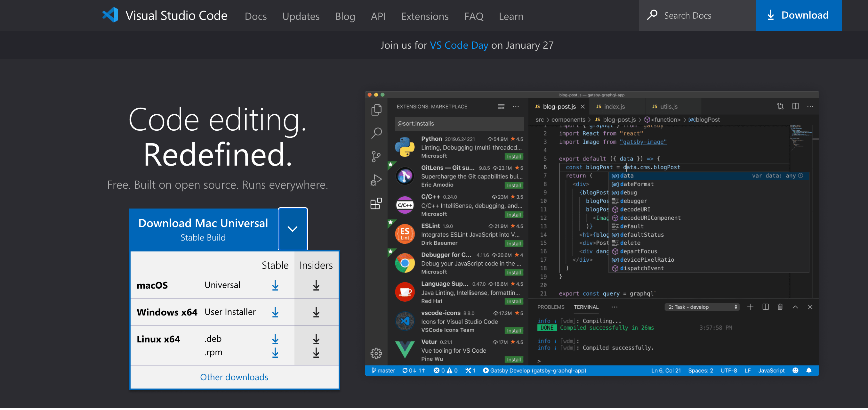
Task: Expand the download options dropdown chevron
Action: pyautogui.click(x=293, y=228)
